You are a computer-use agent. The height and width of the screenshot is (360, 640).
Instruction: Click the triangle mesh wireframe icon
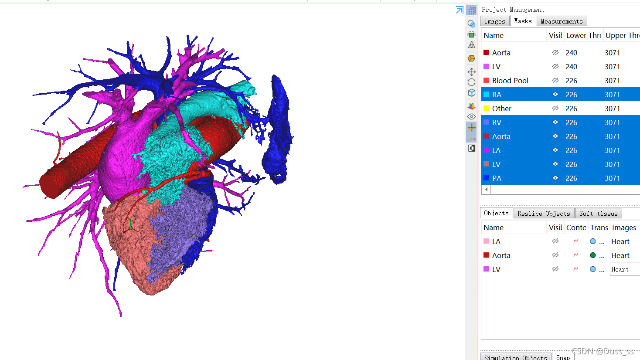(471, 45)
